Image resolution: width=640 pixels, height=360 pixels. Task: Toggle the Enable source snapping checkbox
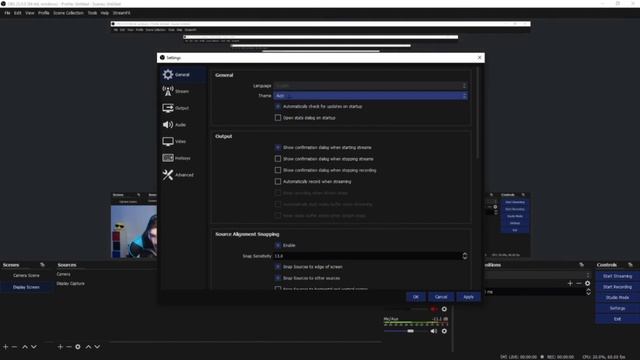pos(278,245)
